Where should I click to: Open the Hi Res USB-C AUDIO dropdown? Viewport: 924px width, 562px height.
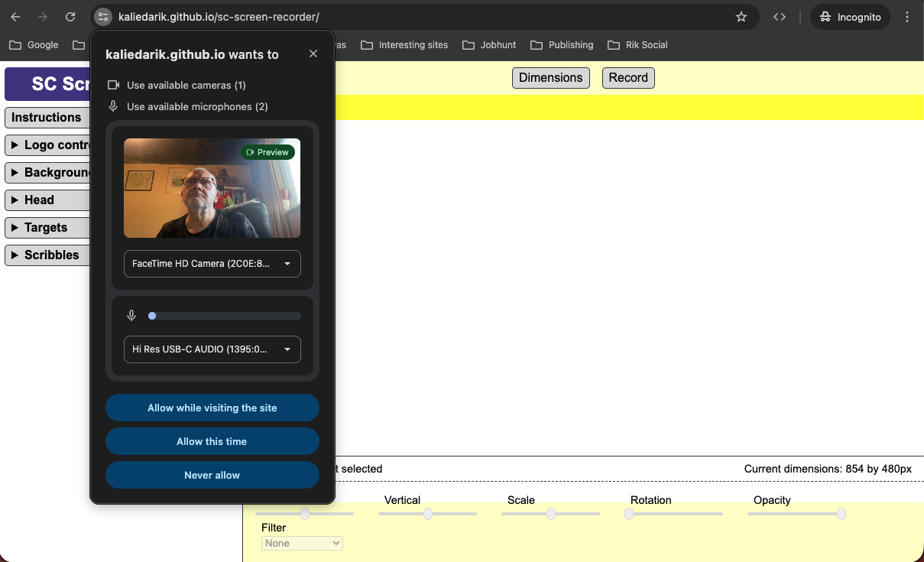tap(212, 349)
